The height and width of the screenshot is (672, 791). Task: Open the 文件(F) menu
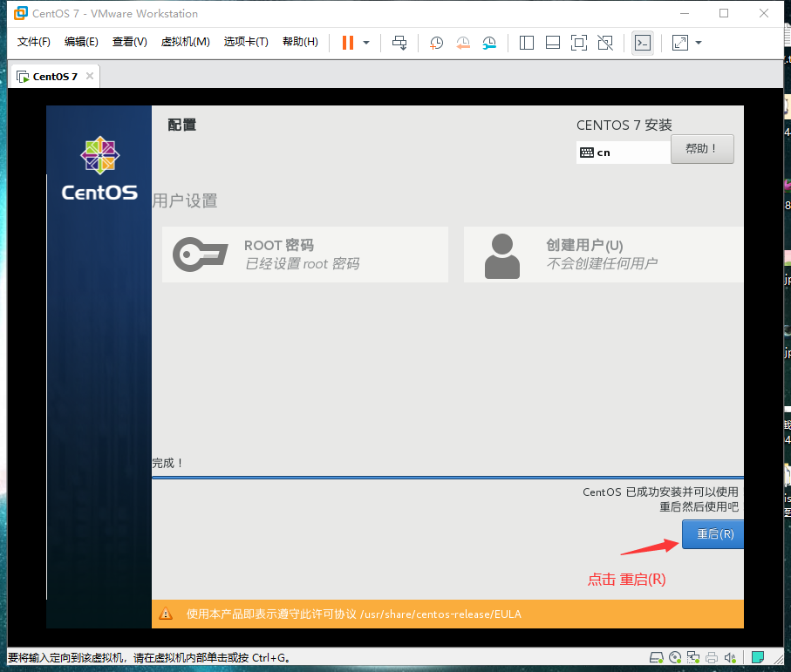pyautogui.click(x=34, y=42)
